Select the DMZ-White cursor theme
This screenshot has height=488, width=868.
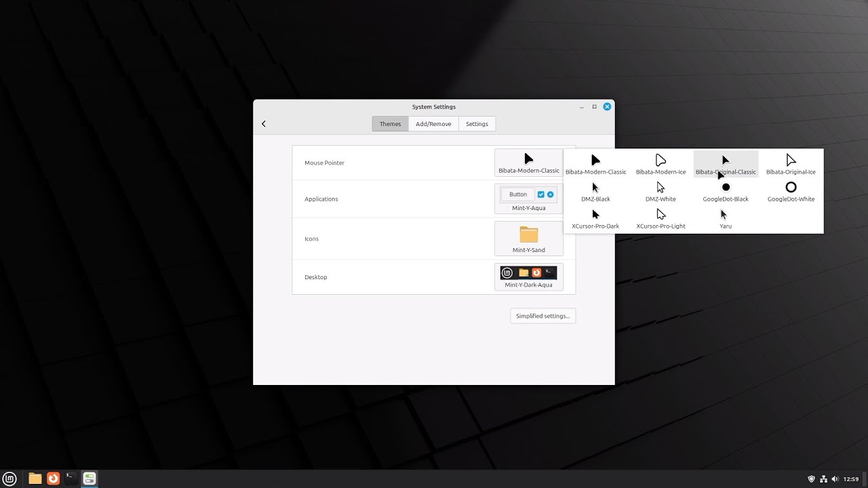tap(660, 192)
